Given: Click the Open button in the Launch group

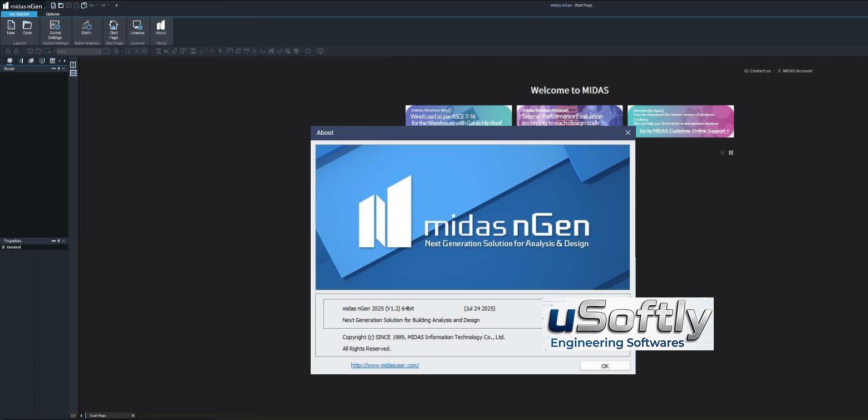Looking at the screenshot, I should (27, 28).
